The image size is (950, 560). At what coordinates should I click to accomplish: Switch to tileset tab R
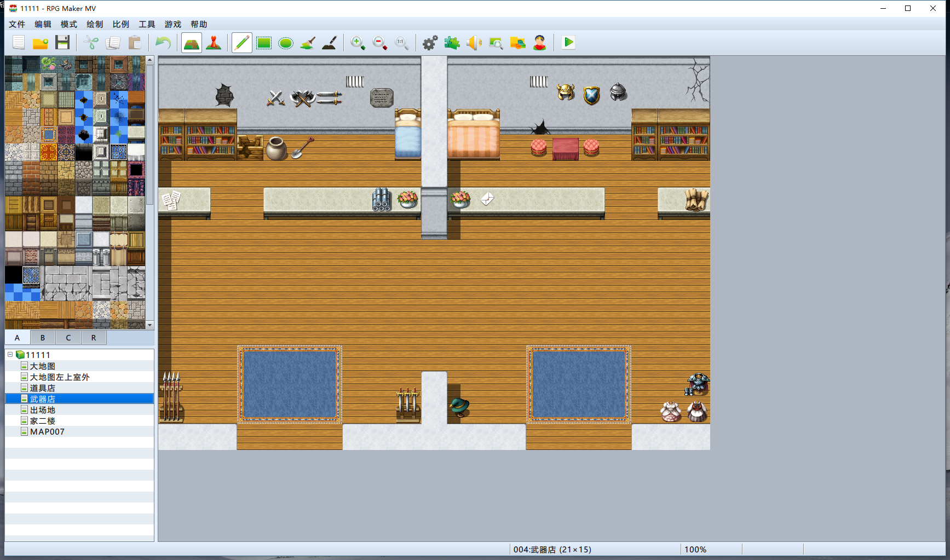click(94, 338)
